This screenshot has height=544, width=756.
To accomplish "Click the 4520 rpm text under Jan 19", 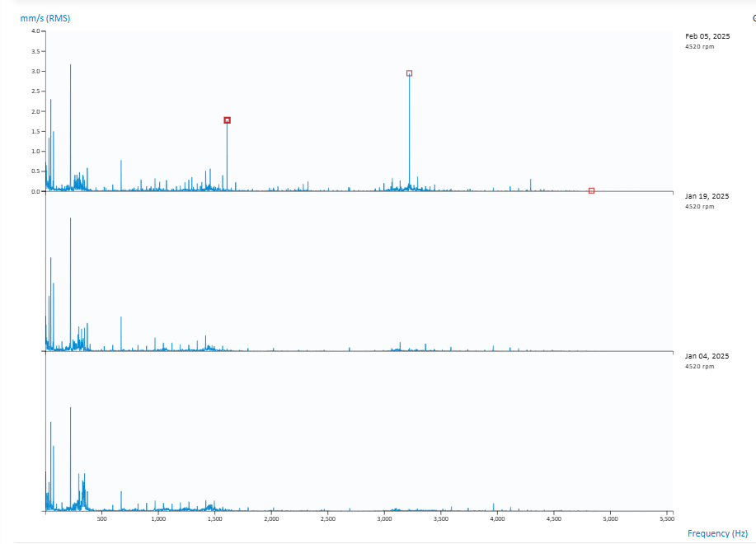I will 699,206.
